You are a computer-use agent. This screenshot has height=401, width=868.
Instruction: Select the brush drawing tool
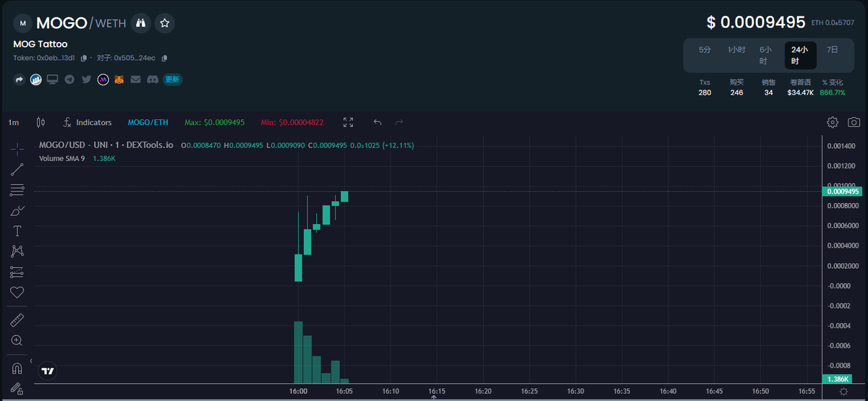[17, 211]
